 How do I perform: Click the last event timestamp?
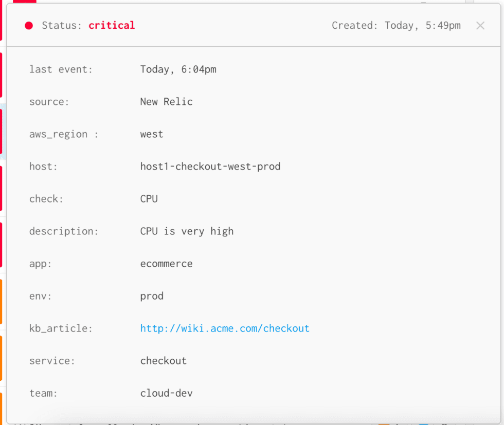pos(177,69)
